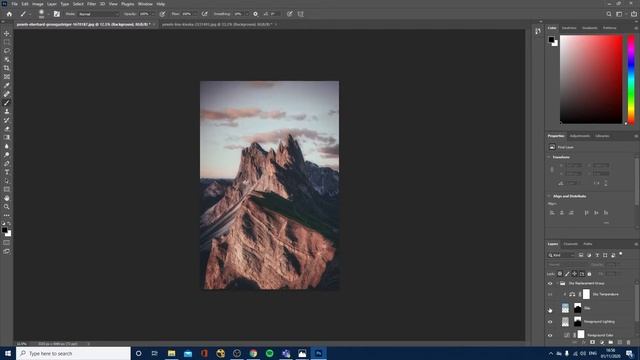Open Spotify from the taskbar
640x360 pixels.
[x=269, y=353]
